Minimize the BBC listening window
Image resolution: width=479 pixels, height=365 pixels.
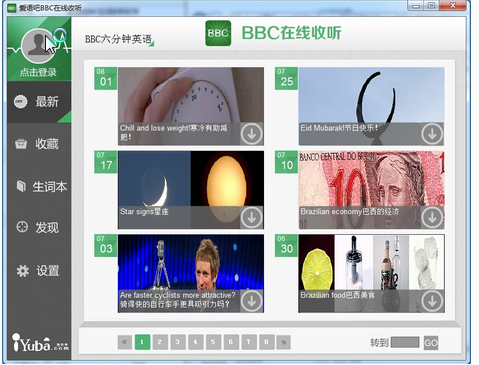(416, 6)
